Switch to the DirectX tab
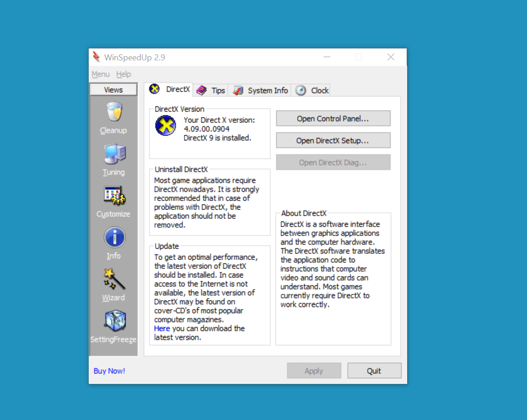Viewport: 527px width, 420px height. tap(170, 90)
